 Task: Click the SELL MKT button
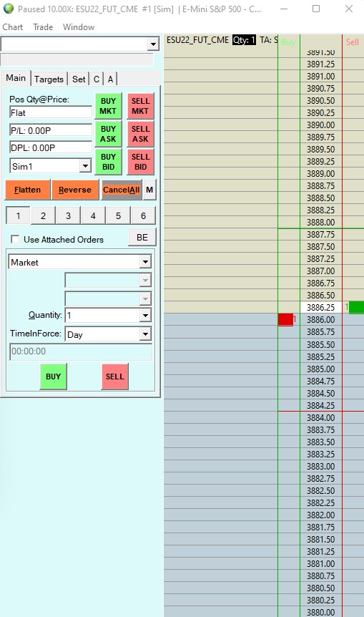[140, 106]
